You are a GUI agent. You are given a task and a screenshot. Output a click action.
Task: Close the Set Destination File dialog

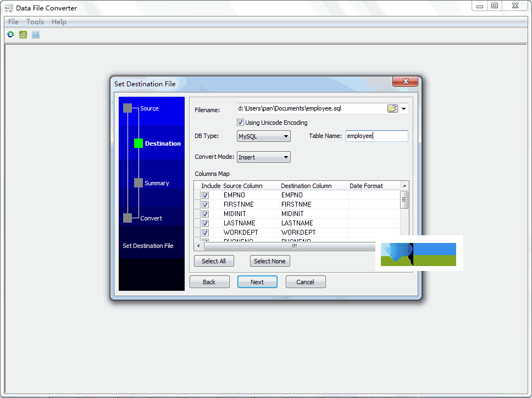pos(405,81)
